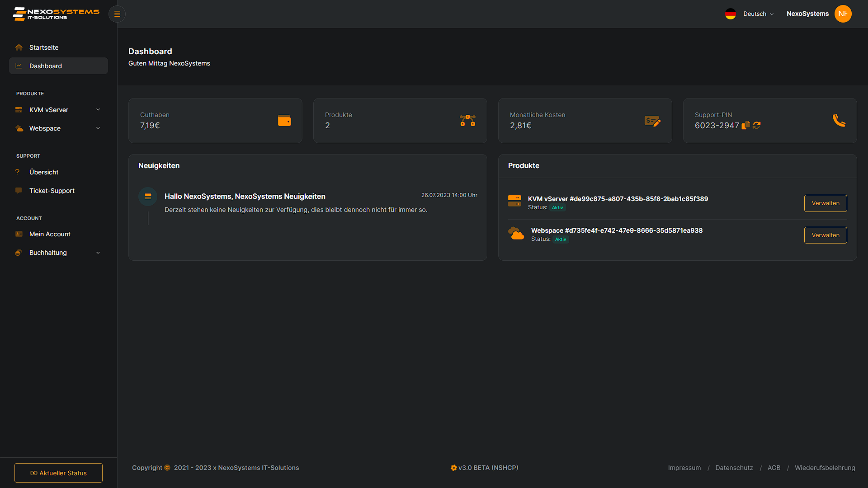Screen dimensions: 868x488
Task: Click the v3.0 BETA (NSHCP) version text
Action: (x=488, y=468)
